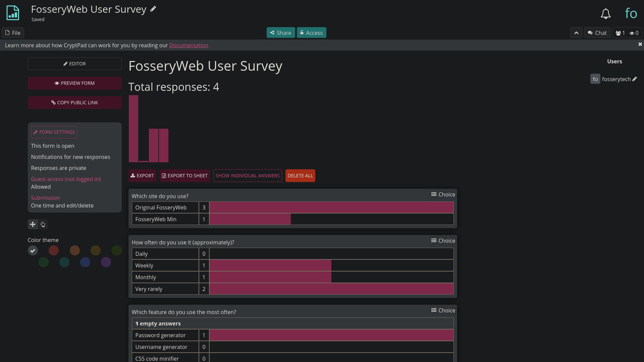Choose the red color theme
Screen dimensions: 644x362
point(54,250)
